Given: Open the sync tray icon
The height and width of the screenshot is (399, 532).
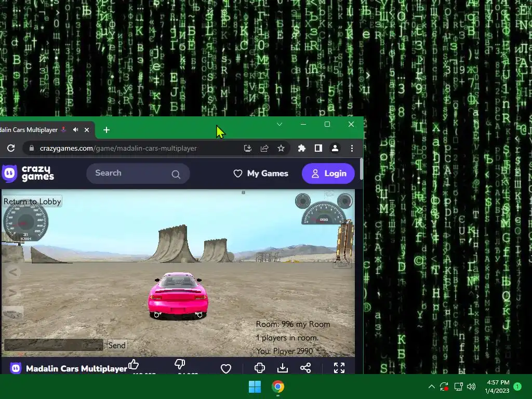Looking at the screenshot, I should point(444,387).
